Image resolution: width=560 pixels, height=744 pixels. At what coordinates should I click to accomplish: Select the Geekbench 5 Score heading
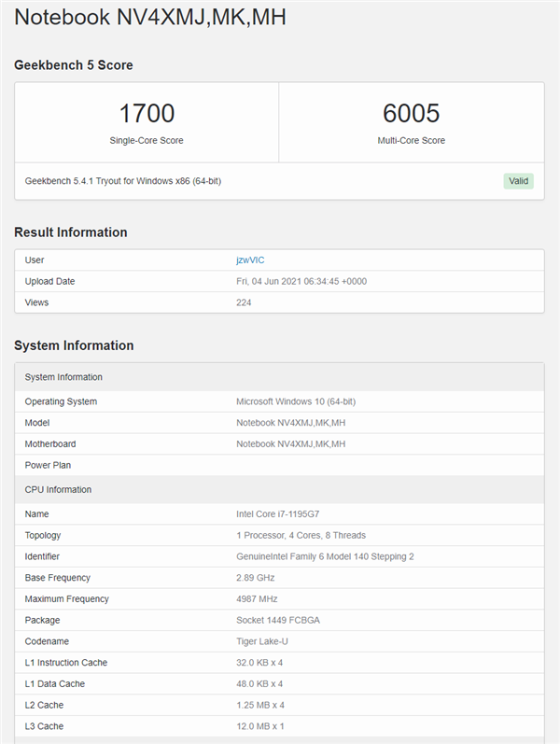[x=74, y=65]
